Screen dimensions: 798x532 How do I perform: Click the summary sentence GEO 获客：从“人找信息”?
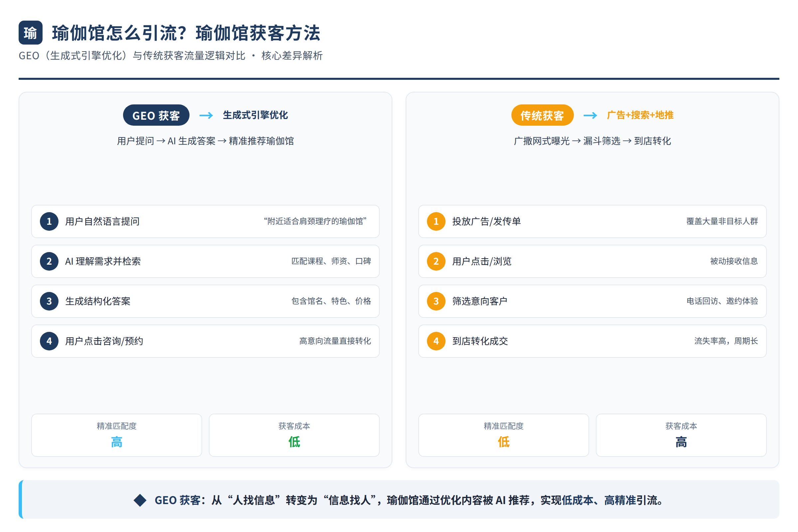coord(409,500)
